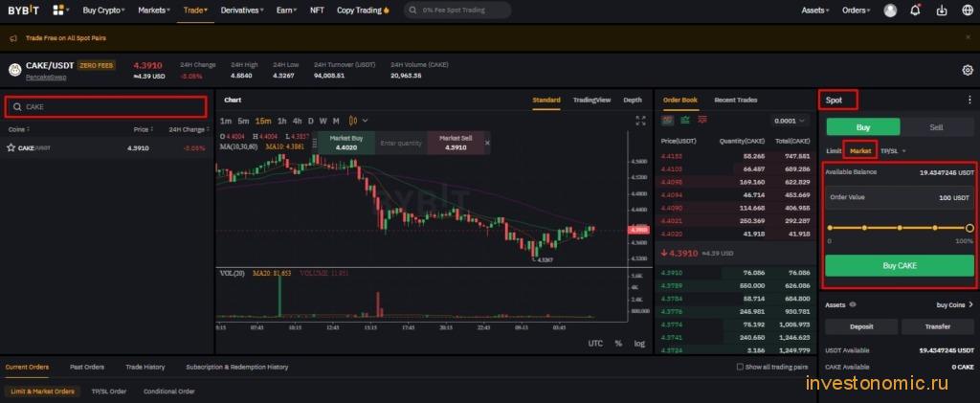The width and height of the screenshot is (980, 403).
Task: Open the notifications bell
Action: click(916, 10)
